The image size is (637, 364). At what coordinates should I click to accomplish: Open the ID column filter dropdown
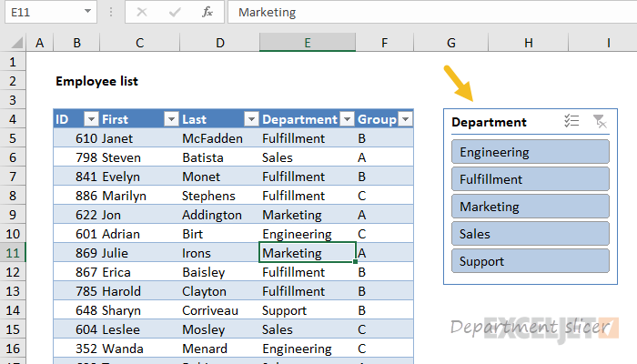91,119
